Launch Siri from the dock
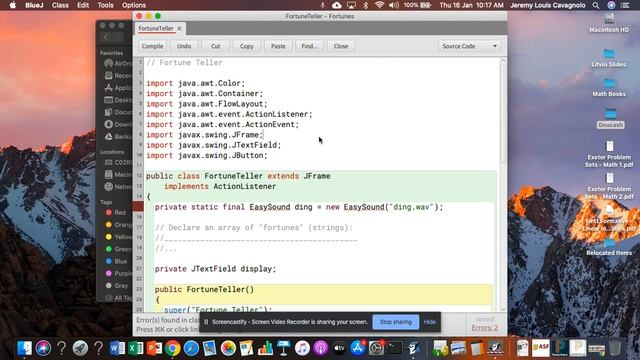The height and width of the screenshot is (360, 640). (43, 348)
